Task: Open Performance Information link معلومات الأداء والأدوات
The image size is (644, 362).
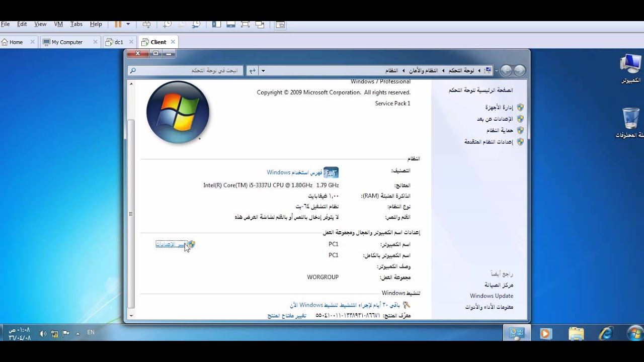Action: [x=489, y=307]
